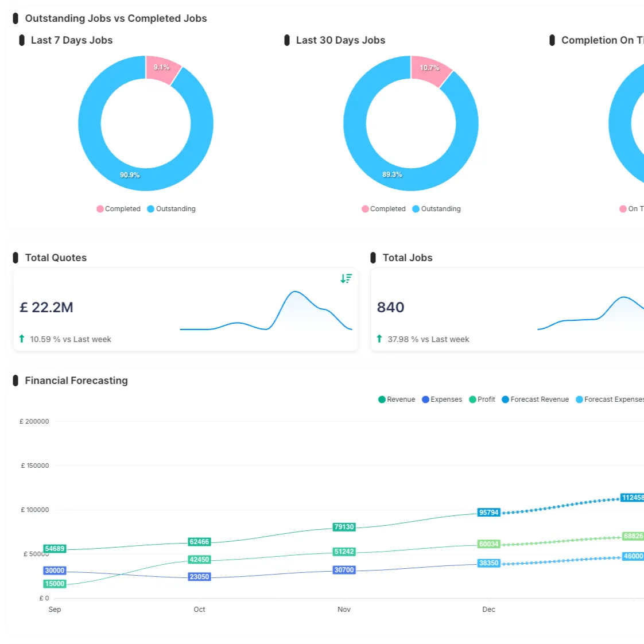
Task: Select the icon beside Last 30 Days Jobs title
Action: [x=287, y=40]
